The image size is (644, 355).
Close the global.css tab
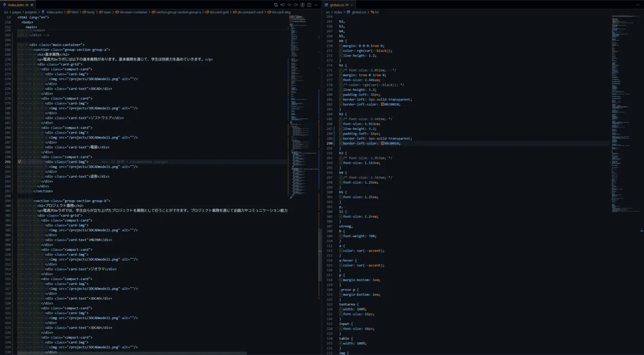pyautogui.click(x=353, y=5)
